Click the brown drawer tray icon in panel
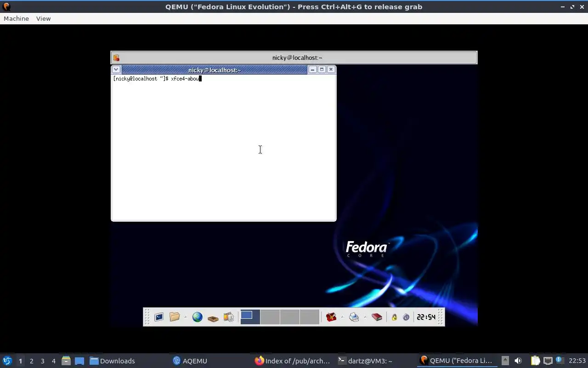Image resolution: width=588 pixels, height=368 pixels. click(213, 317)
